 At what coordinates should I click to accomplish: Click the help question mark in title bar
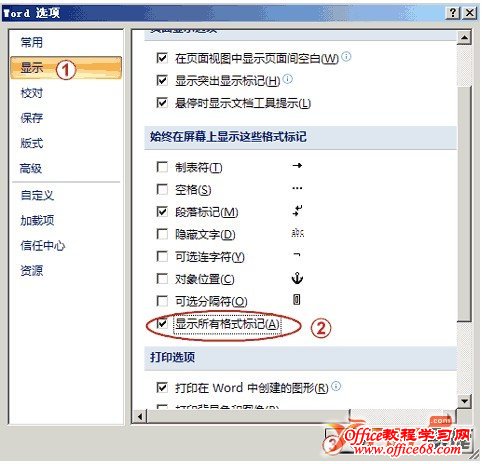click(x=453, y=13)
